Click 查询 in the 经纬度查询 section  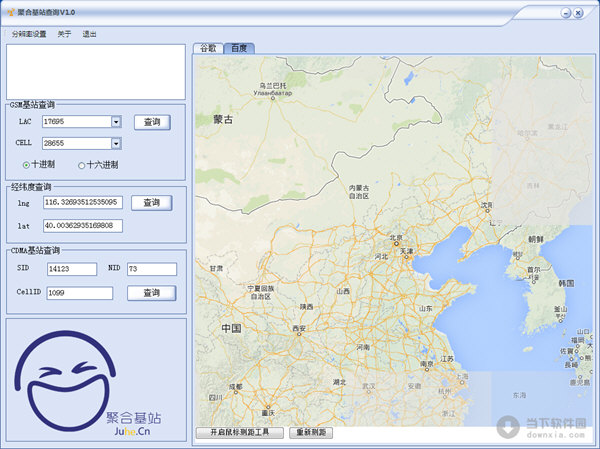(x=152, y=202)
